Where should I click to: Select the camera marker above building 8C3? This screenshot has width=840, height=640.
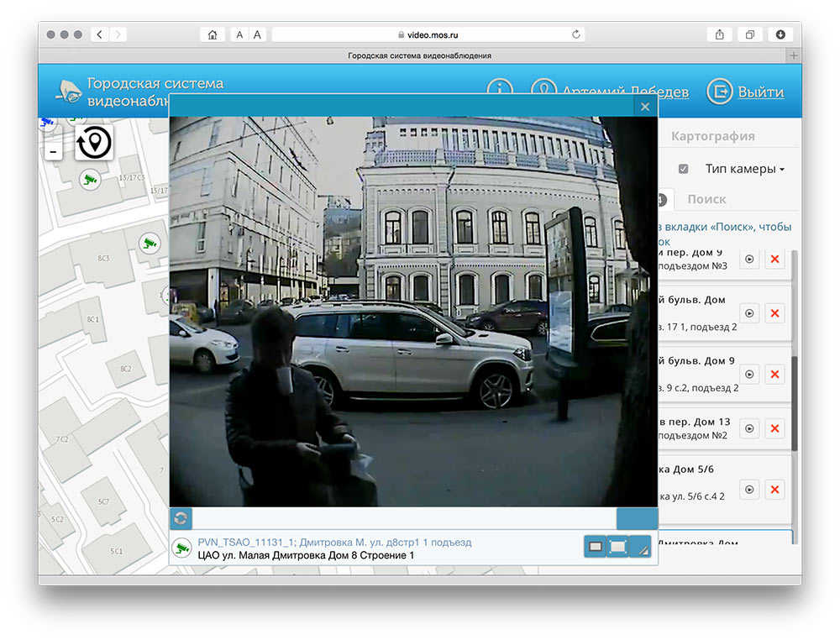pos(150,244)
